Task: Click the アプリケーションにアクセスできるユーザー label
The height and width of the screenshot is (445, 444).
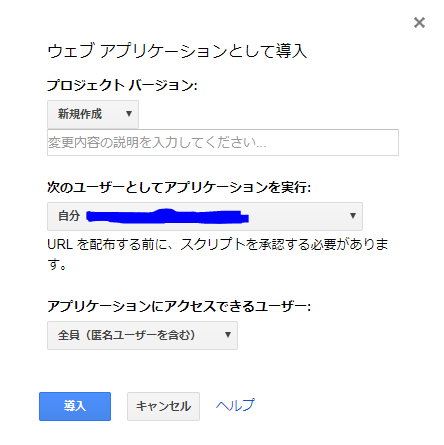Action: click(179, 306)
